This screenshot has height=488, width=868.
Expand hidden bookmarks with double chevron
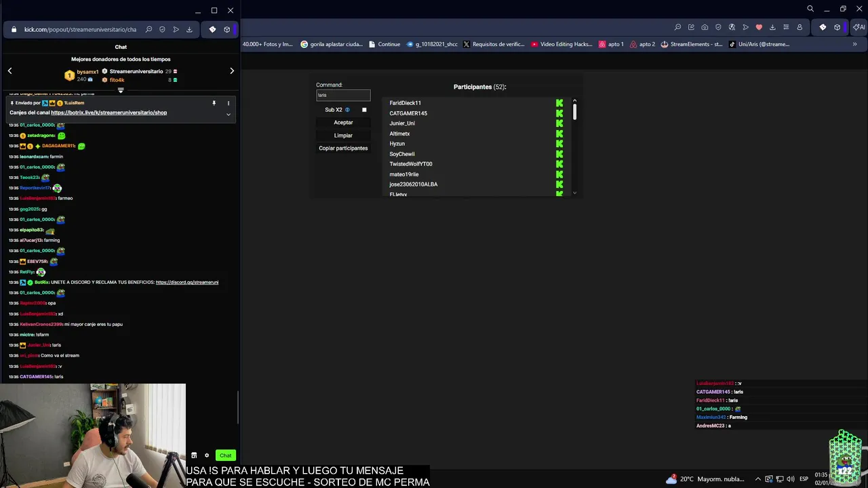[854, 44]
